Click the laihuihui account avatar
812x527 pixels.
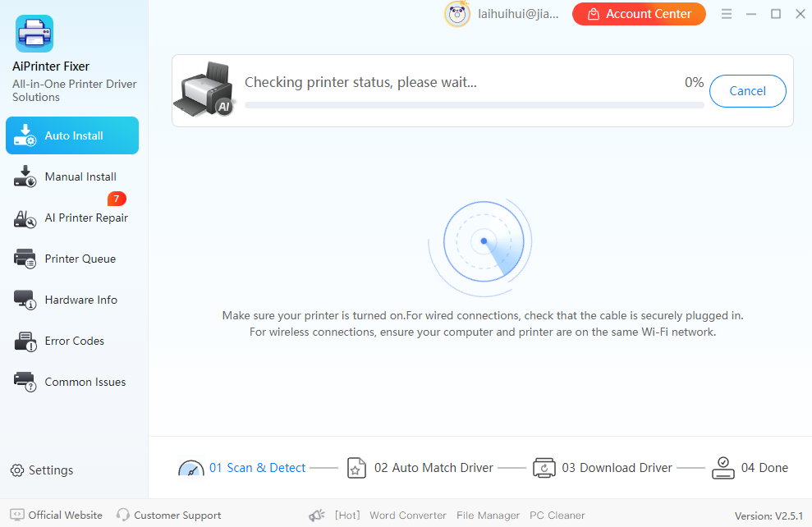click(457, 14)
